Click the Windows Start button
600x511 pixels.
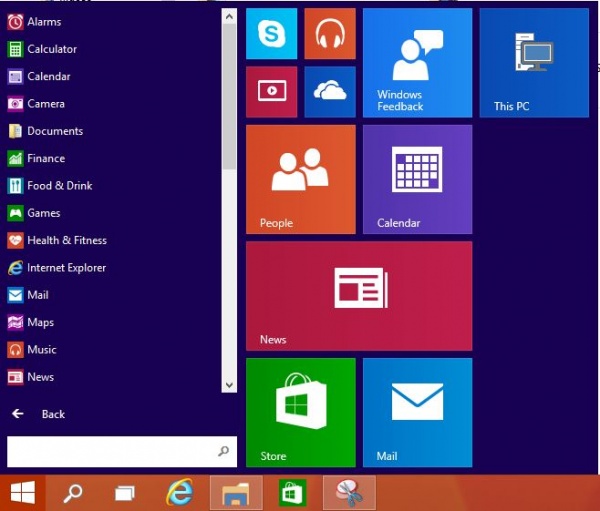click(x=23, y=493)
